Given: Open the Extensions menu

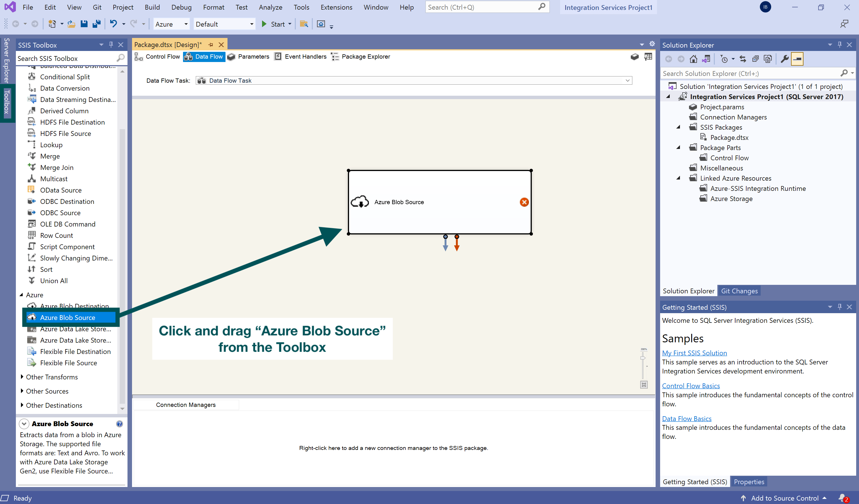Looking at the screenshot, I should click(336, 7).
